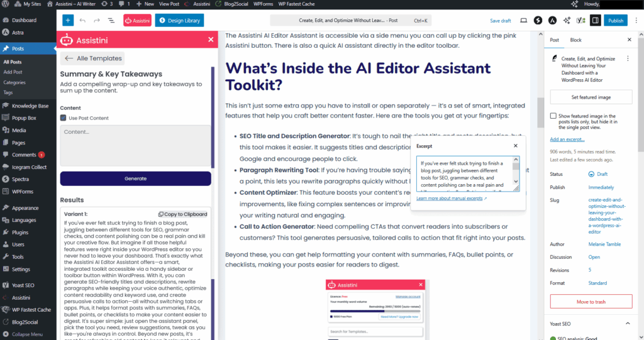Viewport: 644px width, 340px height.
Task: Open the editor Options three-dot menu
Action: (636, 20)
